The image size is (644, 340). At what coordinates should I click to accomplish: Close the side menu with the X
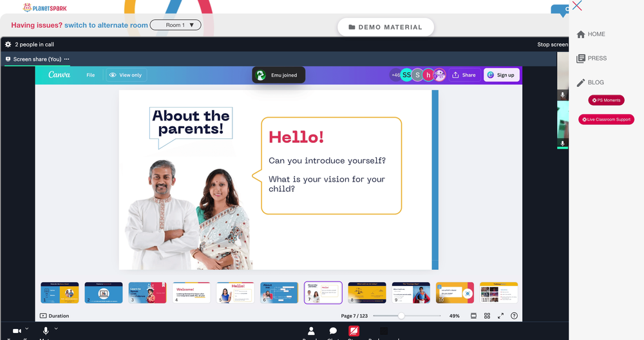pos(577,5)
